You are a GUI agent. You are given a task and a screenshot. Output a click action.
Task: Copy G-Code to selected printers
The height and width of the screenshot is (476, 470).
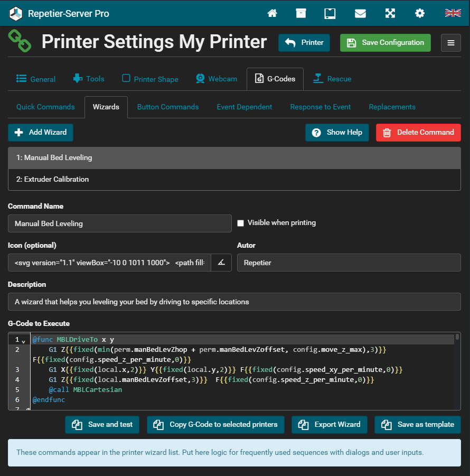(x=216, y=425)
